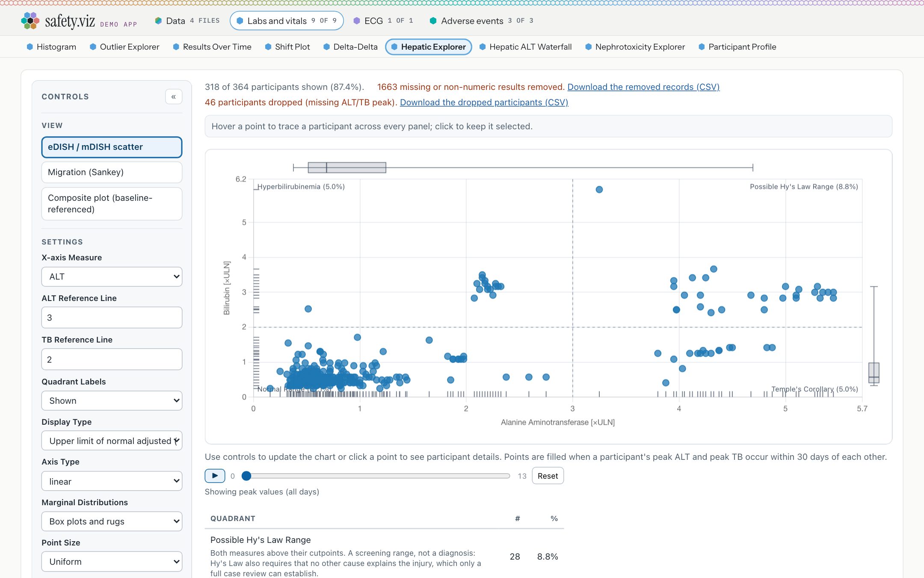Play the day animation
The height and width of the screenshot is (578, 924).
click(x=215, y=476)
